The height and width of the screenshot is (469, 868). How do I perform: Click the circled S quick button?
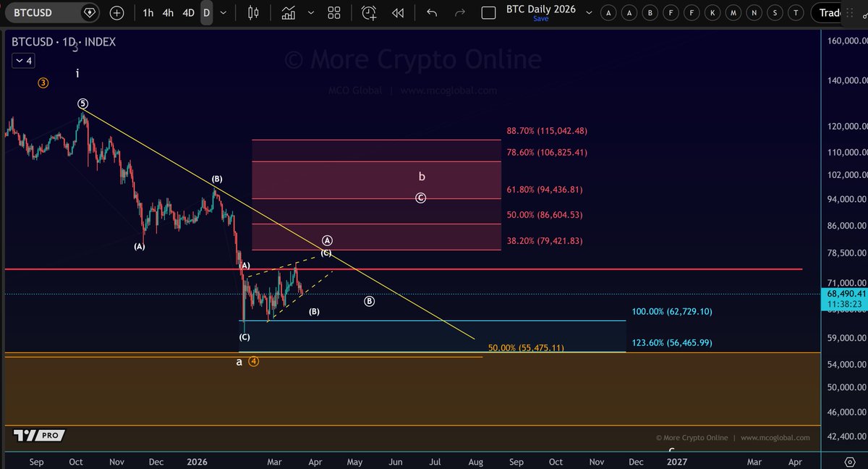pyautogui.click(x=776, y=13)
